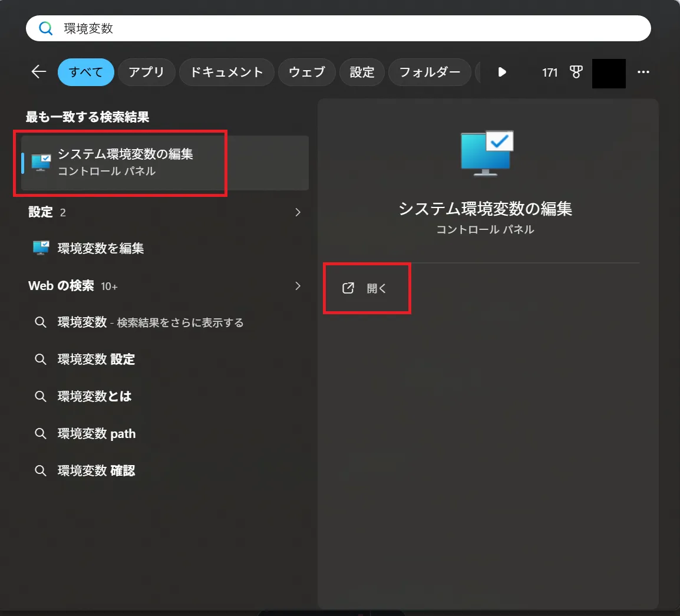Expand the Web の検索 section chevron
This screenshot has height=616, width=680.
298,286
